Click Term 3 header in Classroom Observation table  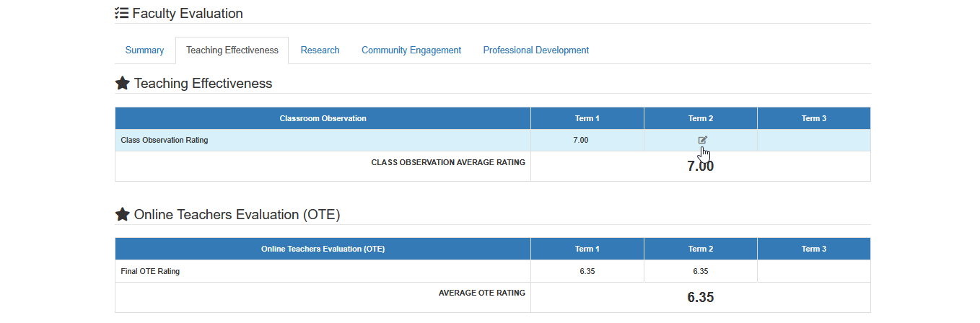814,118
